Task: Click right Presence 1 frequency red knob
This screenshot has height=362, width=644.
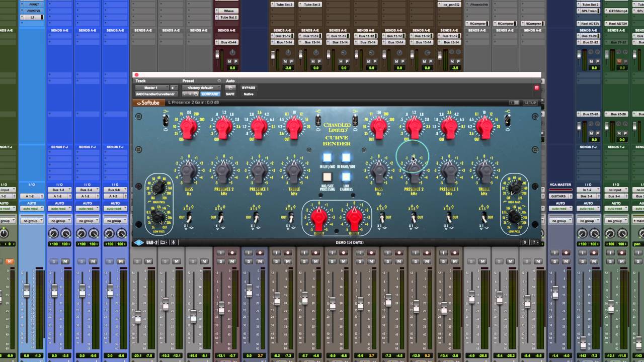Action: [449, 128]
